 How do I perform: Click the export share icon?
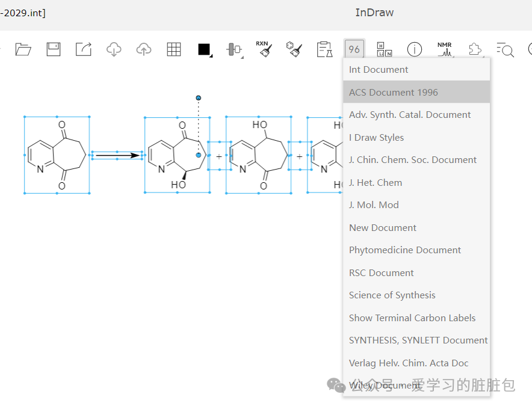click(83, 49)
